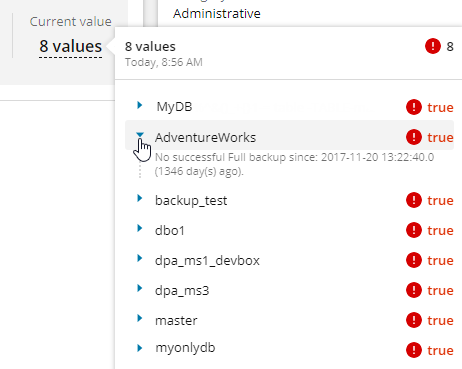
Task: Click the true value on AdventureWorks row
Action: click(x=440, y=137)
